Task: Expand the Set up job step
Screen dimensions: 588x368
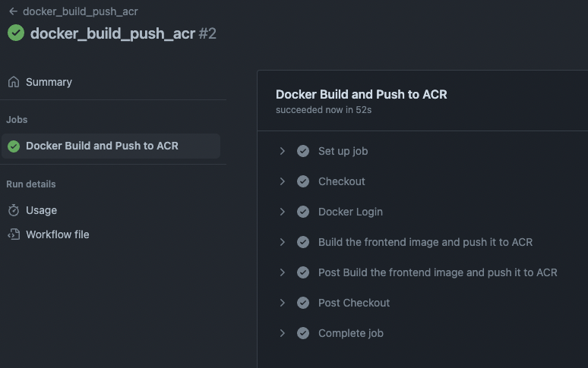Action: pos(282,151)
